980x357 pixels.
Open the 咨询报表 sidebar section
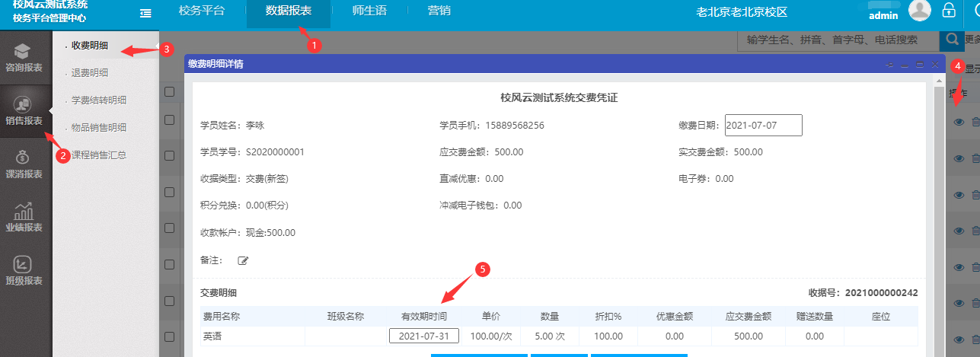point(24,58)
